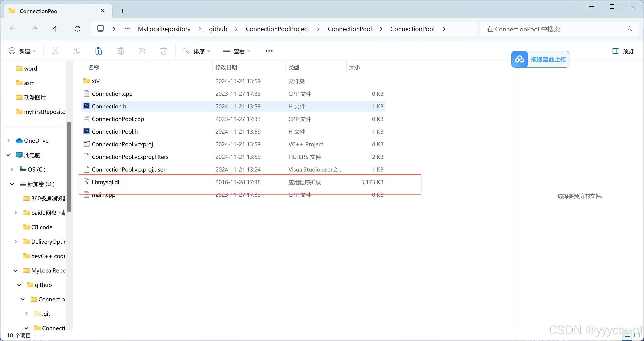Toggle the Preview pane button
The height and width of the screenshot is (341, 644).
tap(623, 51)
